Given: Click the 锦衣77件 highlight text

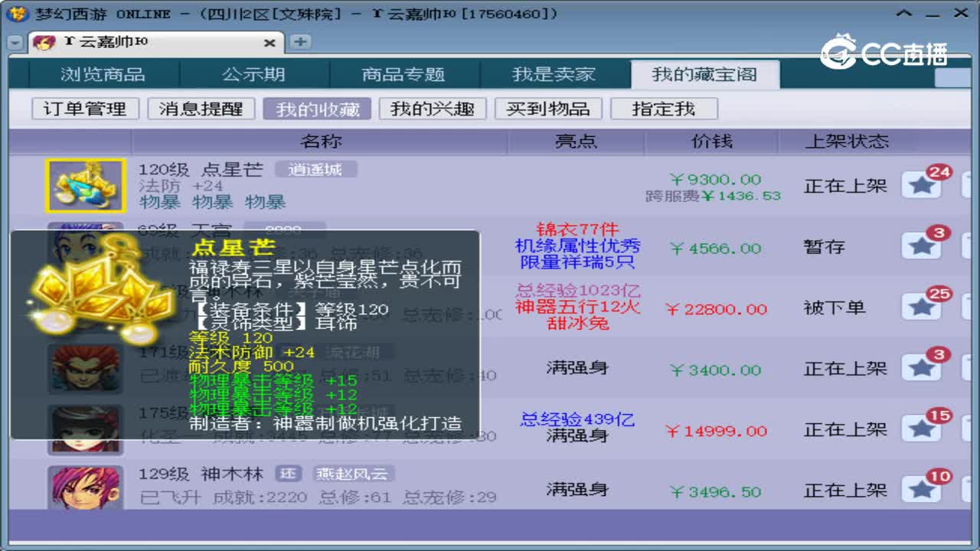Looking at the screenshot, I should click(x=577, y=230).
